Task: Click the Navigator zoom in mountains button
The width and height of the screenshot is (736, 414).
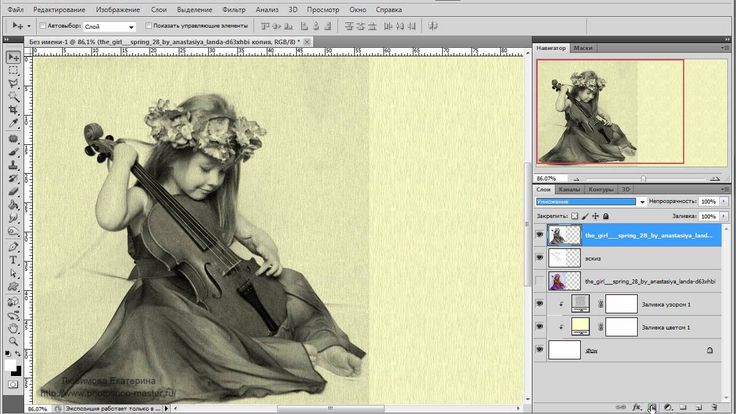Action: [715, 179]
